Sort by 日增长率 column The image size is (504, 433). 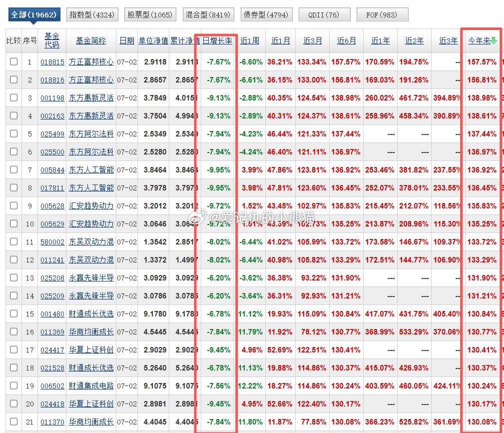click(217, 41)
